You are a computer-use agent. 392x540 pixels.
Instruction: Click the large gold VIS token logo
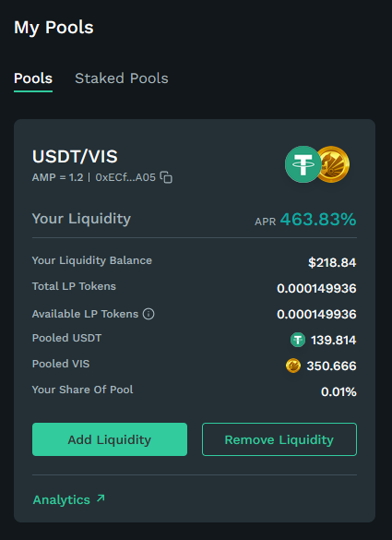pos(334,164)
